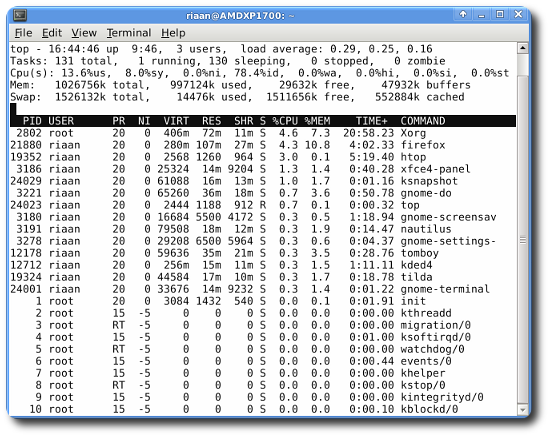This screenshot has width=550, height=437.
Task: Click the top process name in list
Action: tap(410, 205)
